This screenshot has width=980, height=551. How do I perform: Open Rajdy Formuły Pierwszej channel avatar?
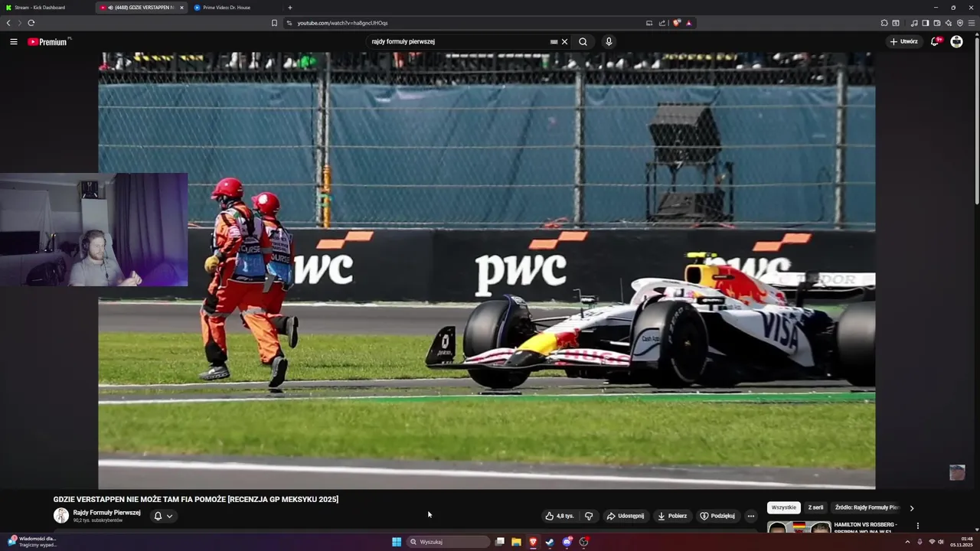[x=61, y=516]
